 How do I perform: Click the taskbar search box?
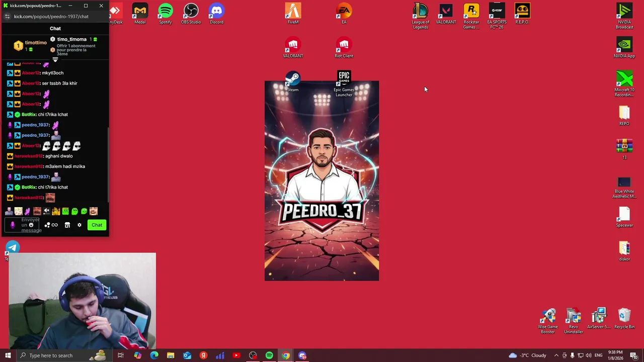click(x=64, y=355)
